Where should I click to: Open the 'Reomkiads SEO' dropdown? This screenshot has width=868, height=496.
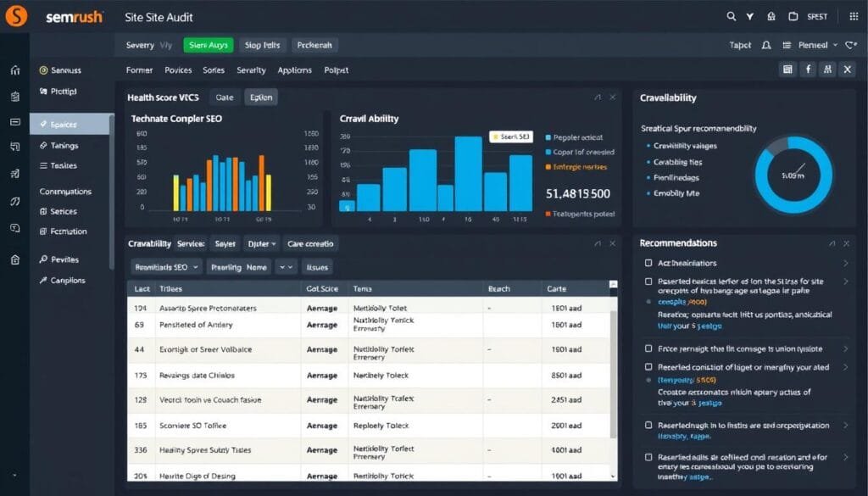(x=166, y=267)
